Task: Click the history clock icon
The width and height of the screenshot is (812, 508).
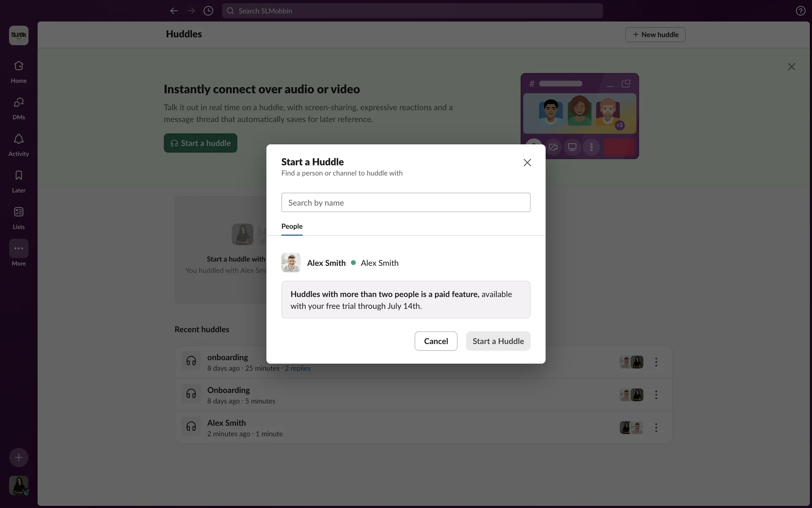Action: [x=208, y=11]
